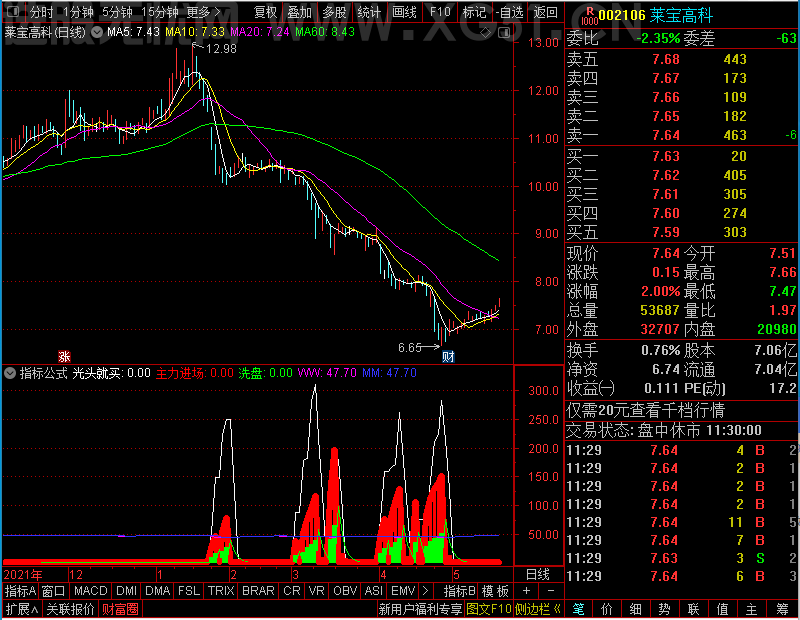Select the 15分钟 period tab

pyautogui.click(x=159, y=12)
